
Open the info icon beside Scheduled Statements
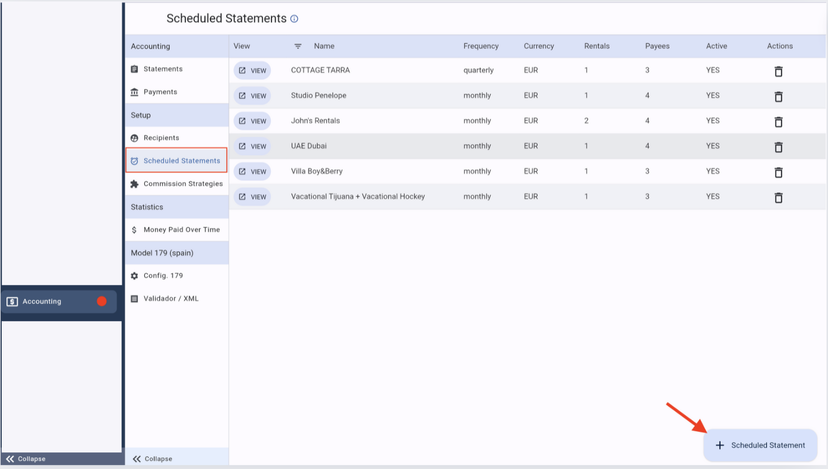294,19
